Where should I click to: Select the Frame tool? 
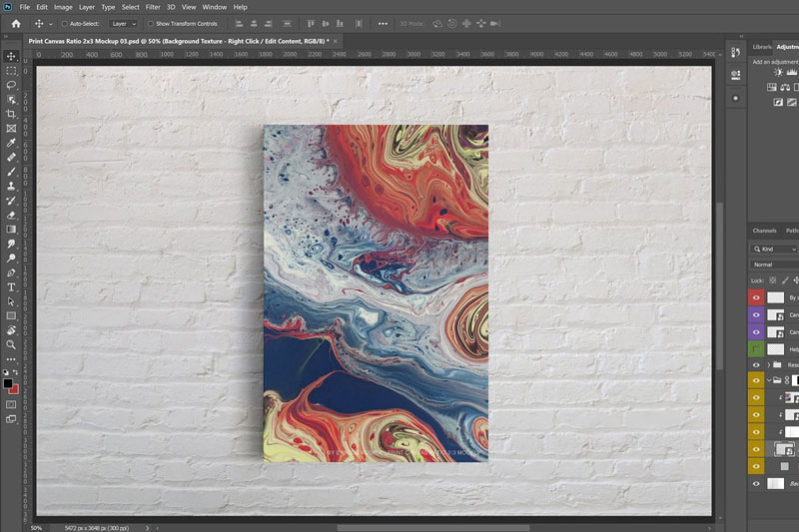[11, 129]
